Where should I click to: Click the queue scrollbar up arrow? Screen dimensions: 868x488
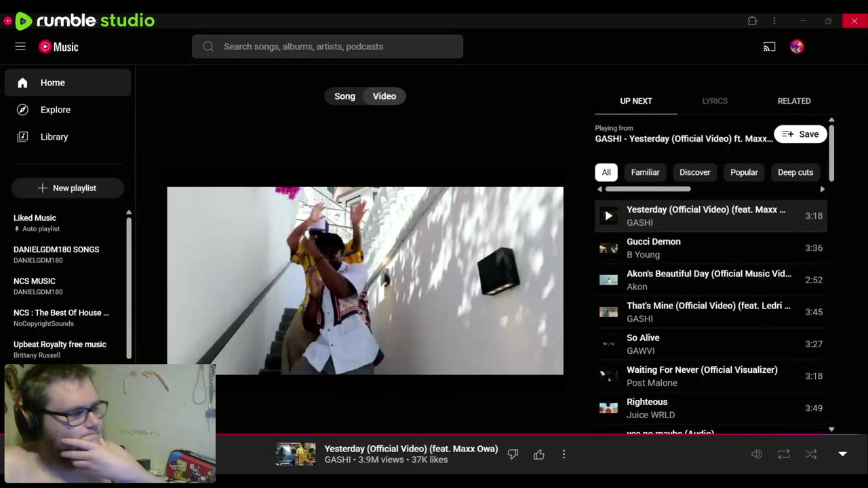pyautogui.click(x=831, y=120)
